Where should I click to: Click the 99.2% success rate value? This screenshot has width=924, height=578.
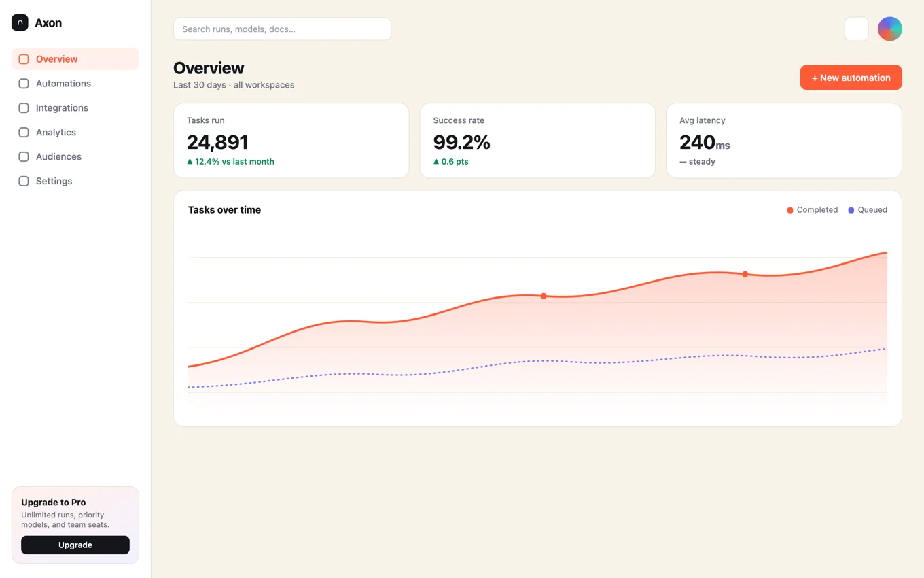pyautogui.click(x=461, y=142)
